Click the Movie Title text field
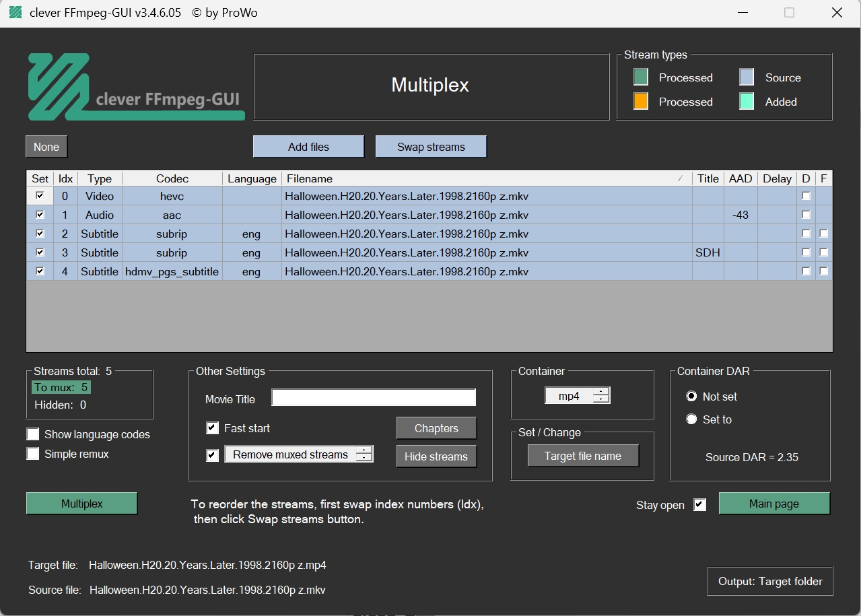861x616 pixels. [x=373, y=398]
